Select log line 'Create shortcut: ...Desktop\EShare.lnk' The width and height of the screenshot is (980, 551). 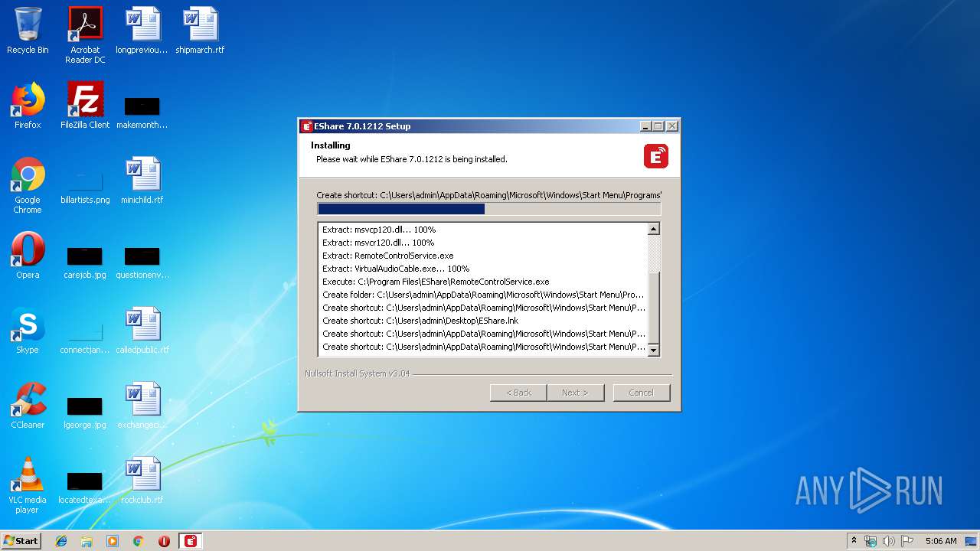tap(420, 321)
